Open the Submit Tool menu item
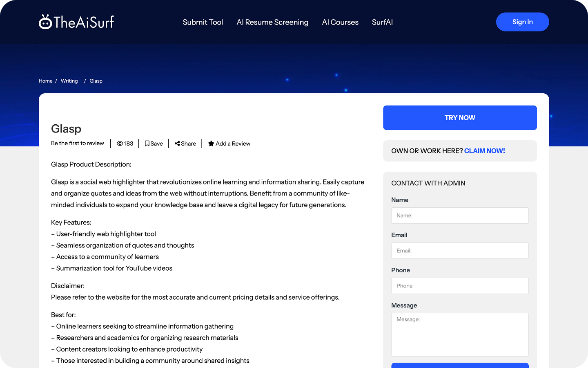 [x=203, y=22]
